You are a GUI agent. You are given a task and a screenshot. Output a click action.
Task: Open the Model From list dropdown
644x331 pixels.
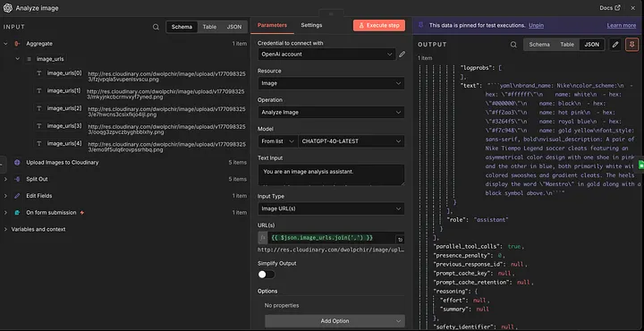tap(277, 141)
